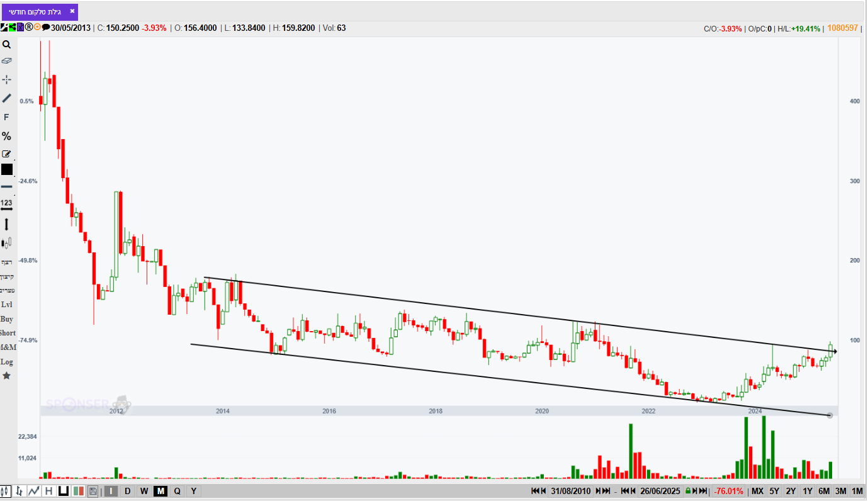Click the C/O: -3.93% readout
868x501 pixels.
(723, 28)
